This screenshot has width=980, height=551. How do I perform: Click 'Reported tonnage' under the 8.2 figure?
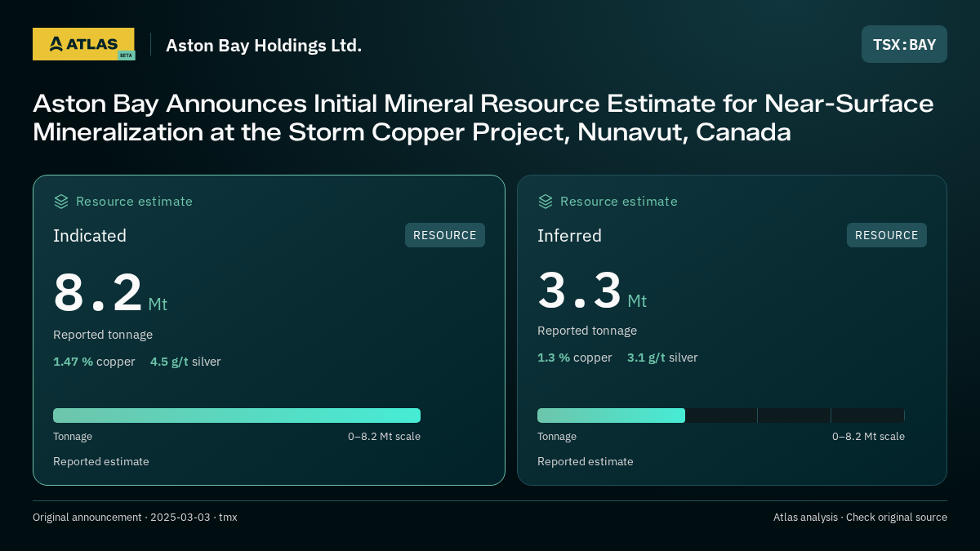coord(103,335)
